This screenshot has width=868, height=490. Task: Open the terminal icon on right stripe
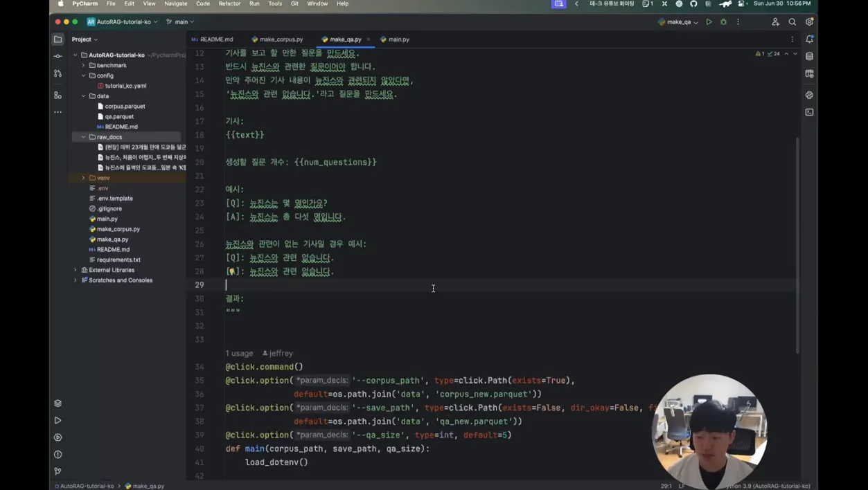pos(809,112)
